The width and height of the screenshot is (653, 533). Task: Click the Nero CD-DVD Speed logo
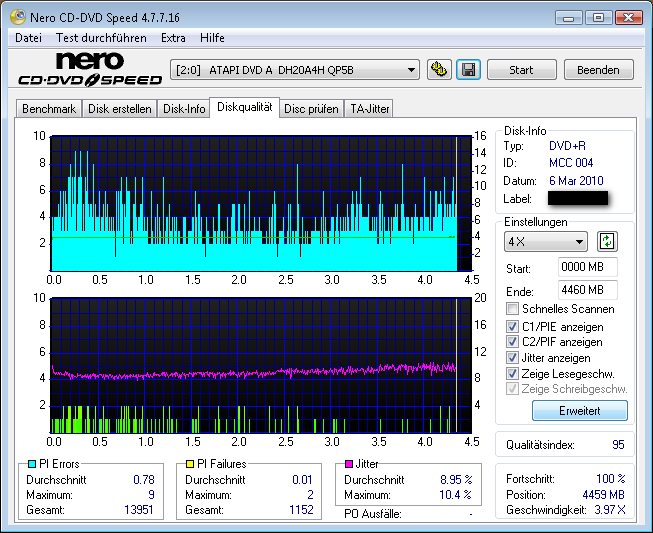[90, 69]
